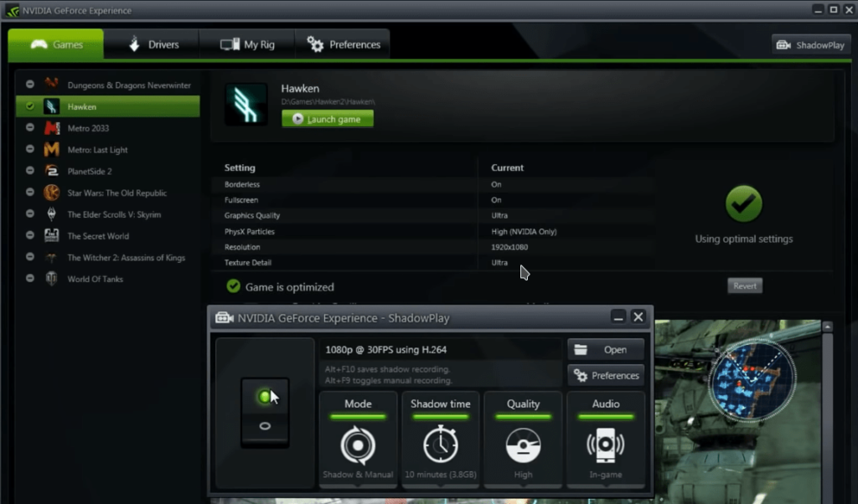Viewport: 858px width, 504px height.
Task: Open ShadowPlay recordings folder
Action: pos(606,350)
